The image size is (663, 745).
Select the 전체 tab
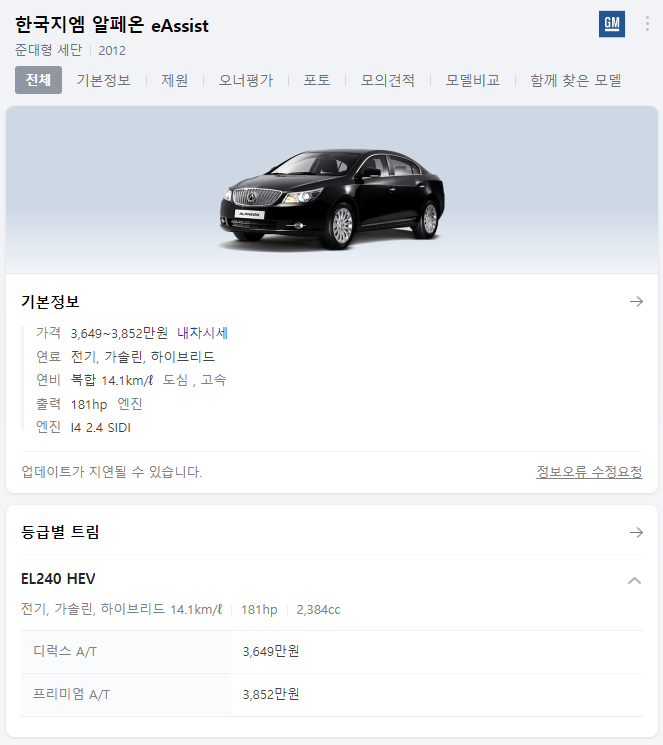[x=38, y=80]
